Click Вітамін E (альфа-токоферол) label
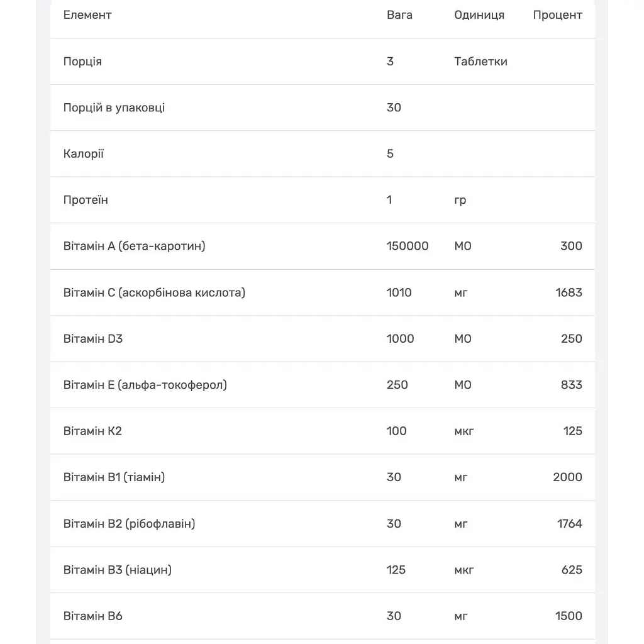The image size is (644, 644). click(x=145, y=386)
